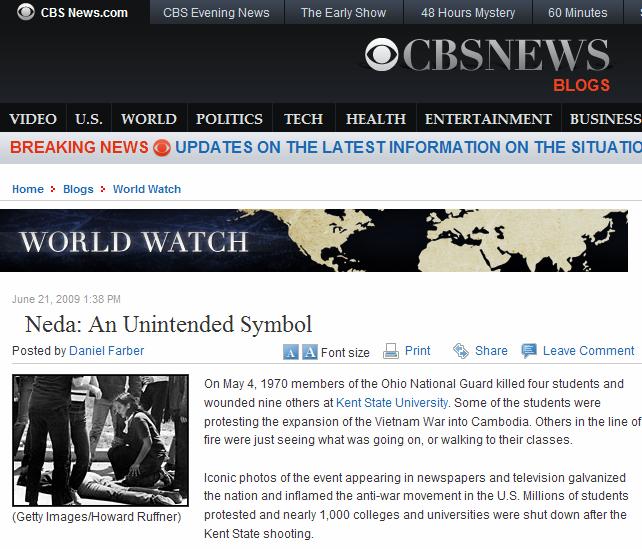The image size is (642, 549).
Task: Open the 60 Minutes tab
Action: [x=578, y=12]
